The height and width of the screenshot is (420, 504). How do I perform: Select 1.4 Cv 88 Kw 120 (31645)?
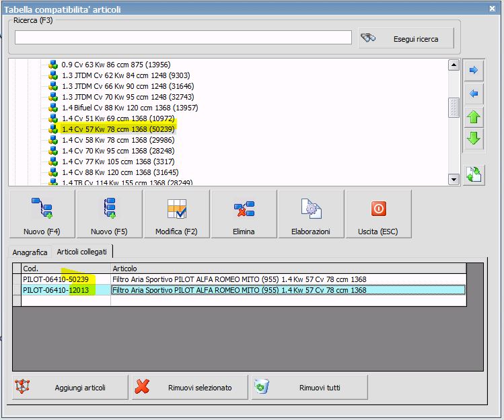[x=120, y=172]
